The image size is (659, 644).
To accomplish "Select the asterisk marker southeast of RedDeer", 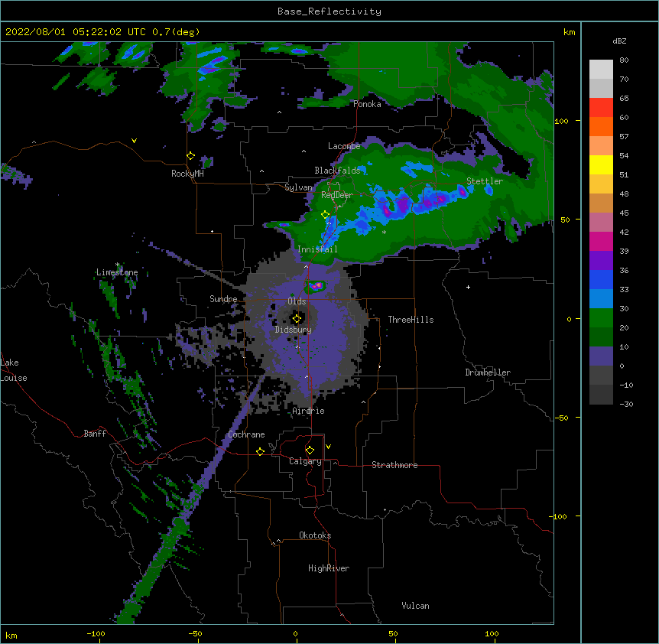I will (x=384, y=232).
